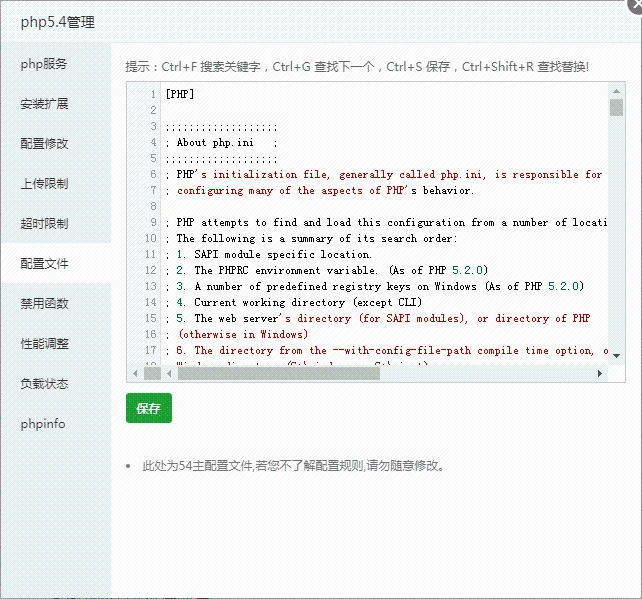This screenshot has height=599, width=642.
Task: Close the php5.4管理 dialog
Action: click(x=635, y=6)
